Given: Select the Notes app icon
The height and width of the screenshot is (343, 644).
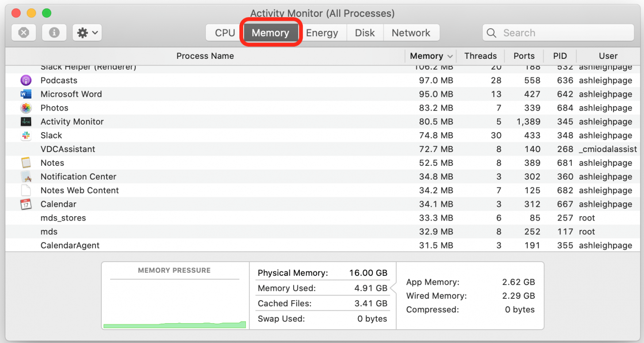Looking at the screenshot, I should pyautogui.click(x=26, y=163).
